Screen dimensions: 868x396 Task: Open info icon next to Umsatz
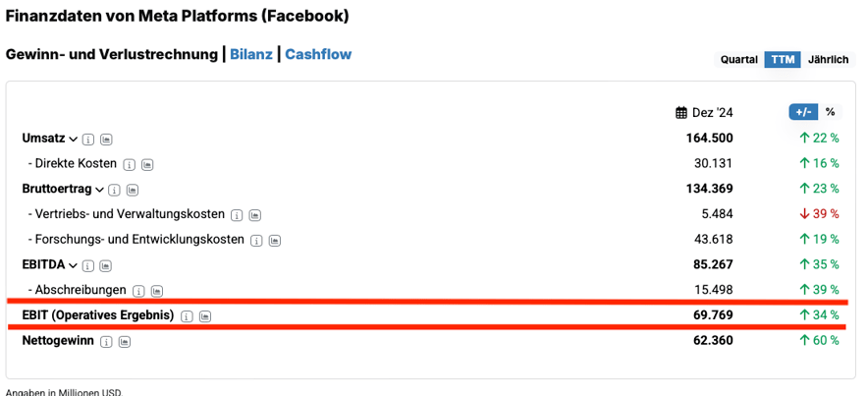[x=88, y=139]
